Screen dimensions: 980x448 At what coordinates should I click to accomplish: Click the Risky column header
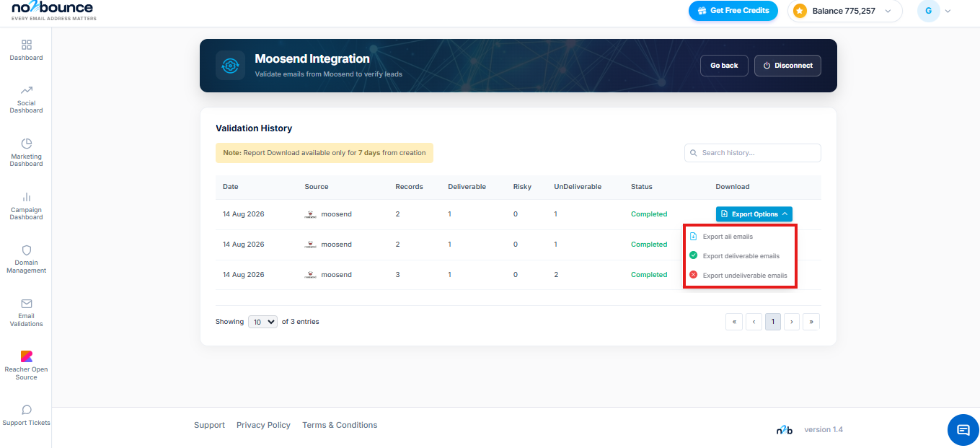[x=522, y=187]
